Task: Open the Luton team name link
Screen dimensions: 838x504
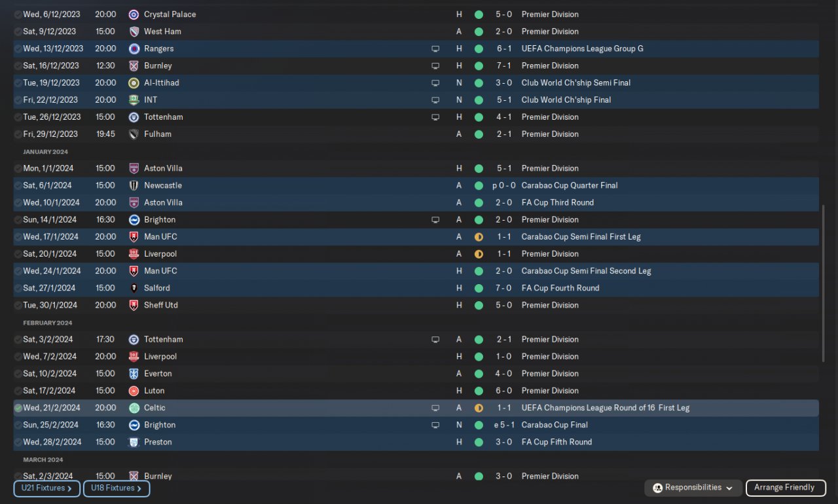Action: pyautogui.click(x=155, y=391)
